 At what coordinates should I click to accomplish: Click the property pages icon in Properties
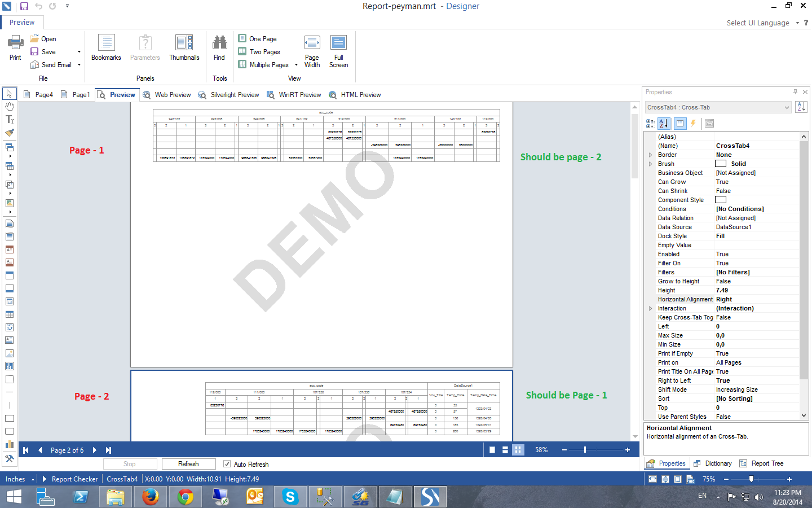coord(709,123)
